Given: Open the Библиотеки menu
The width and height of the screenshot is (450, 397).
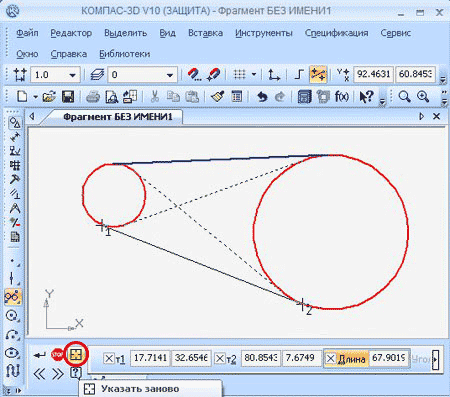Looking at the screenshot, I should pos(124,54).
